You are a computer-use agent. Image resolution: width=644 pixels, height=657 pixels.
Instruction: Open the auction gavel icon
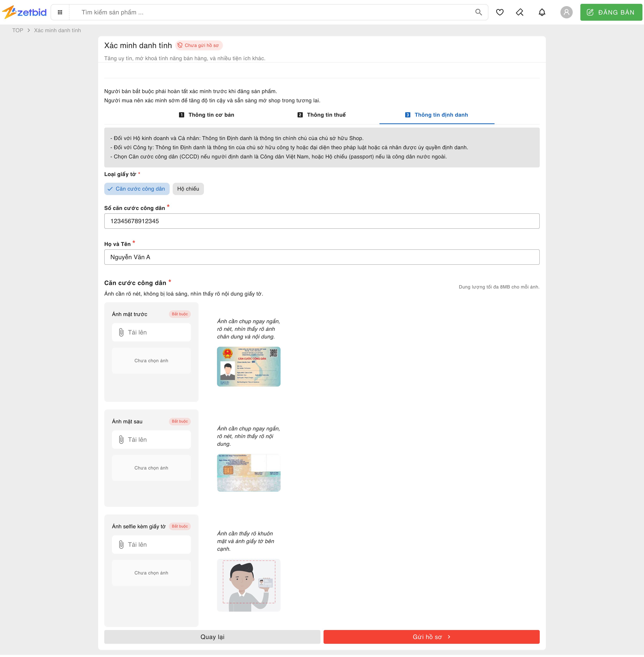(x=520, y=12)
